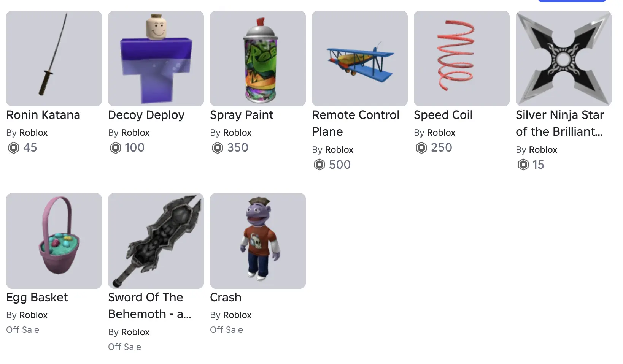Click the Crash character thumbnail
This screenshot has width=623, height=364.
[x=258, y=241]
